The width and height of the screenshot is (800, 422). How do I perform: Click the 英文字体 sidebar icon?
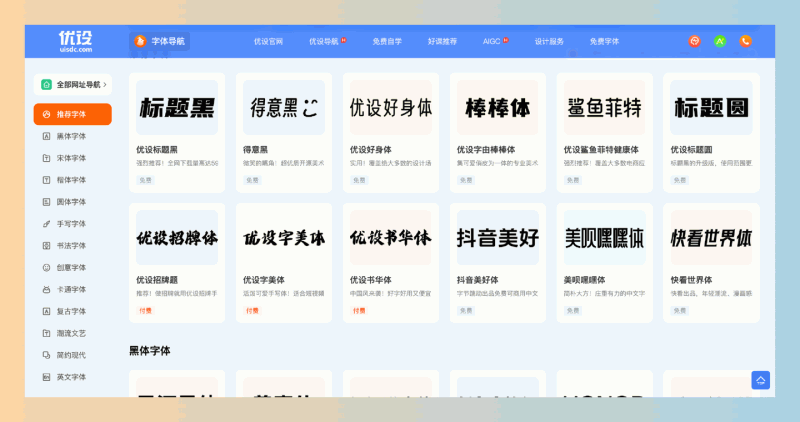[46, 377]
